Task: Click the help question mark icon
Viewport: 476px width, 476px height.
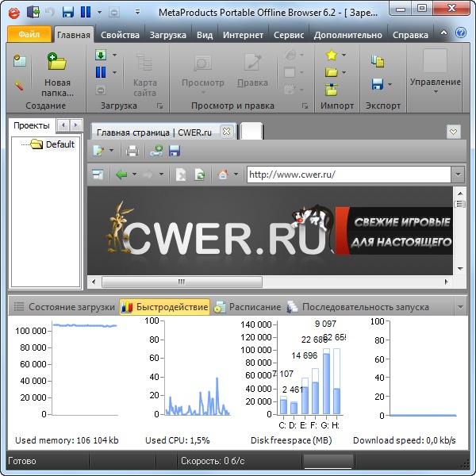Action: click(461, 34)
